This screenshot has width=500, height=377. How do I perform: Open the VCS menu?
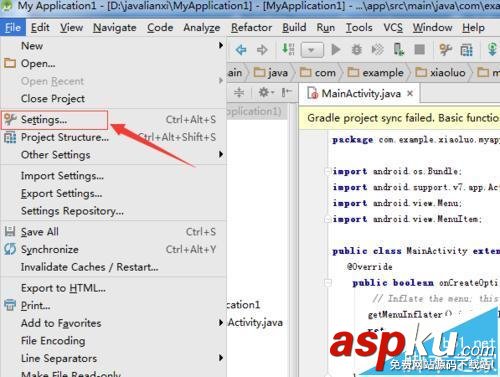coord(393,28)
